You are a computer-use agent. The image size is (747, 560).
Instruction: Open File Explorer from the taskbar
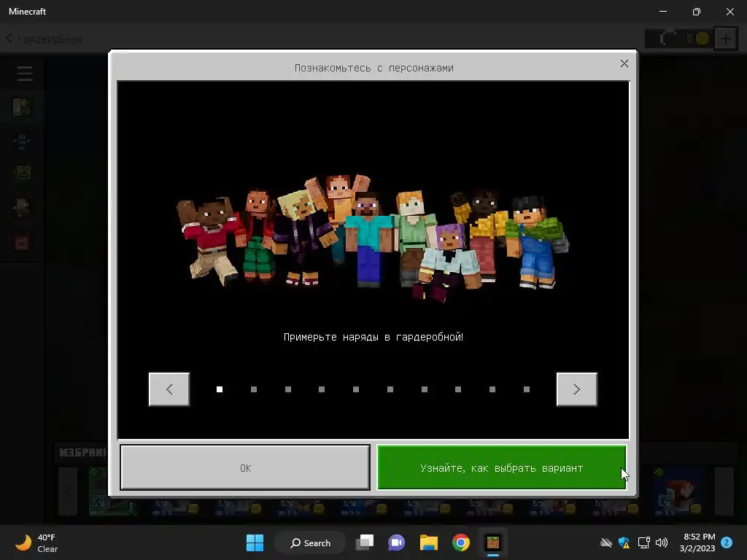coord(429,542)
